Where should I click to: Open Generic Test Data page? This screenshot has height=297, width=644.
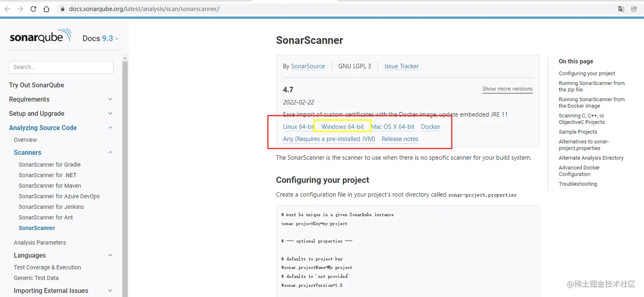point(36,278)
